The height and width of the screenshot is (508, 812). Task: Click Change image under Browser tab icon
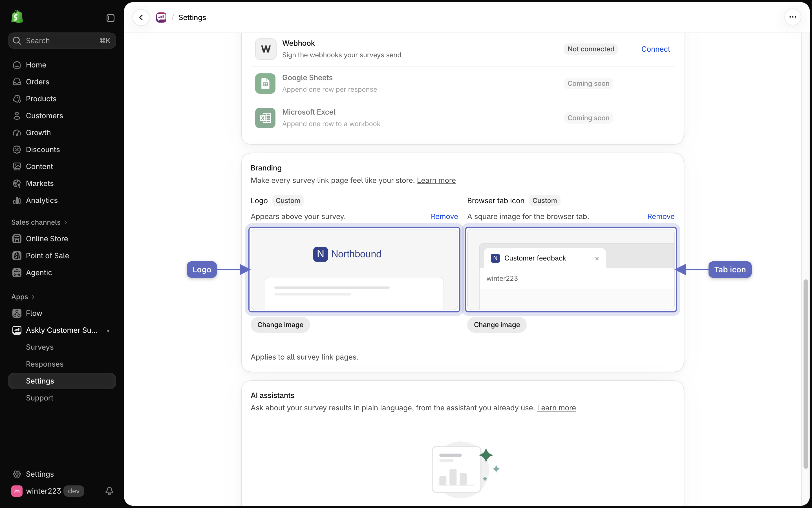[497, 325]
